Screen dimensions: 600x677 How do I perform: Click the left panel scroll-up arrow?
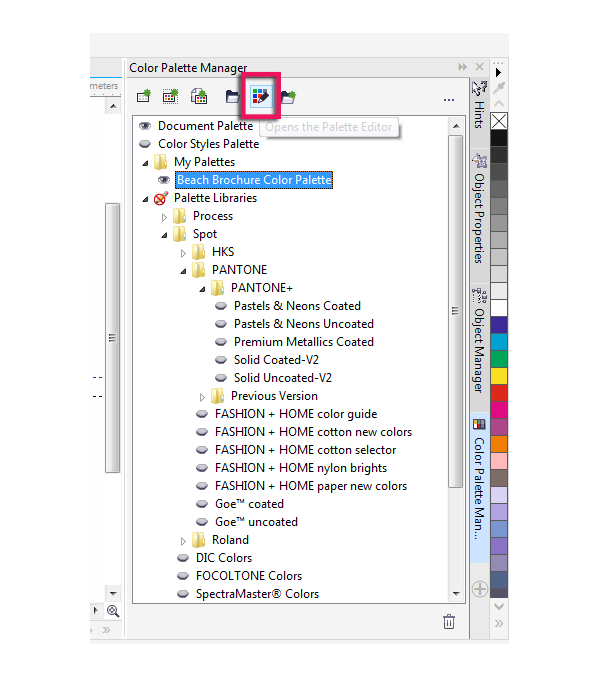[x=113, y=106]
